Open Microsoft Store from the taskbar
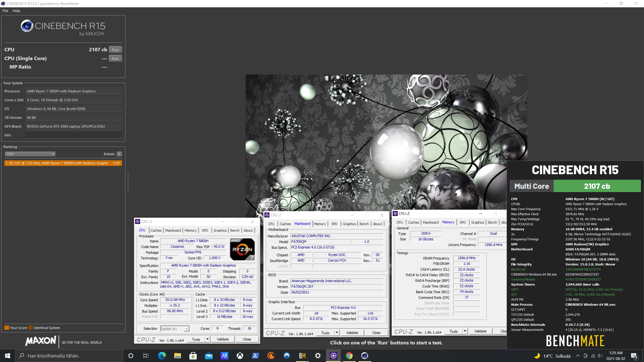The width and height of the screenshot is (644, 362). click(x=193, y=356)
